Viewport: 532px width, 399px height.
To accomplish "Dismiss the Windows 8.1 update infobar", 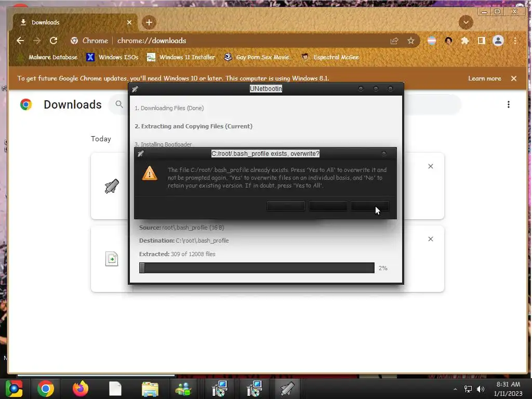I will (x=514, y=78).
